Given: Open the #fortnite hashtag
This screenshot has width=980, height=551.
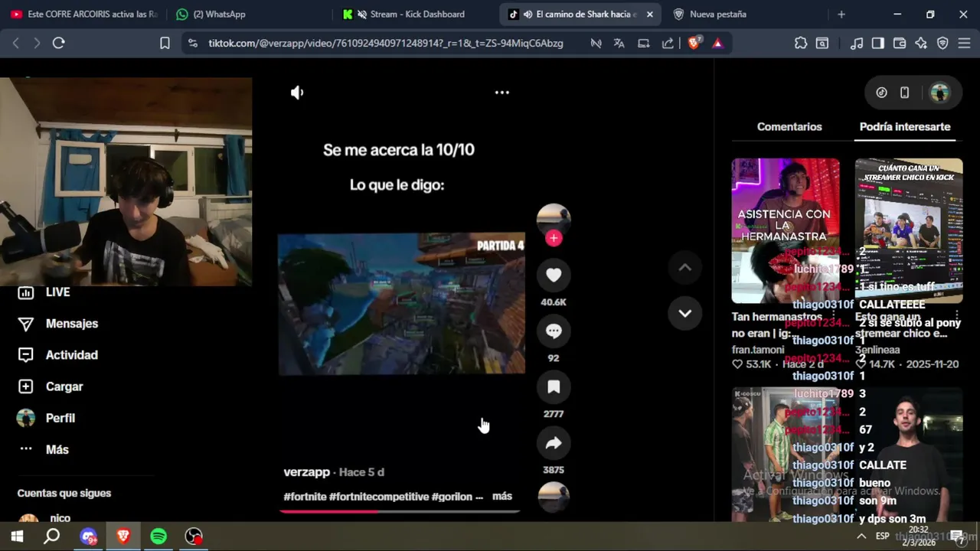Looking at the screenshot, I should pyautogui.click(x=305, y=497).
